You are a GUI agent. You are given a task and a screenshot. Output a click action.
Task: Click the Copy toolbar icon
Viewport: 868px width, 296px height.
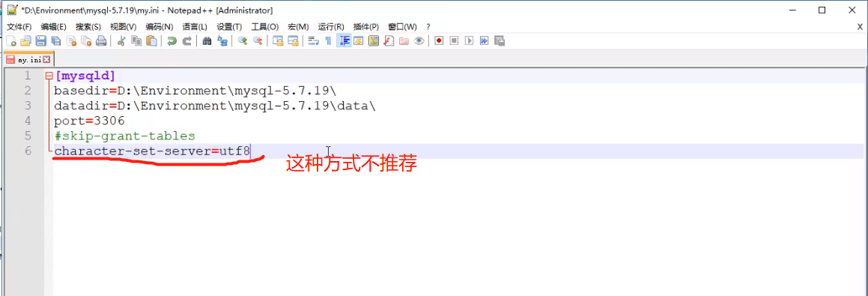point(136,40)
